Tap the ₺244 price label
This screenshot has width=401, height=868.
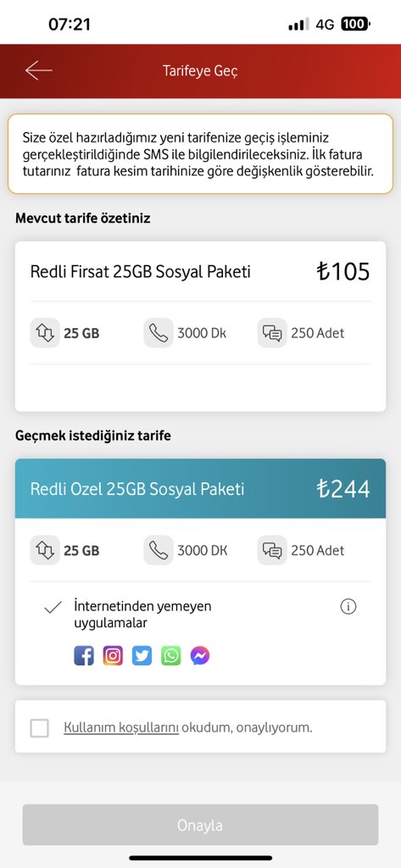(343, 489)
